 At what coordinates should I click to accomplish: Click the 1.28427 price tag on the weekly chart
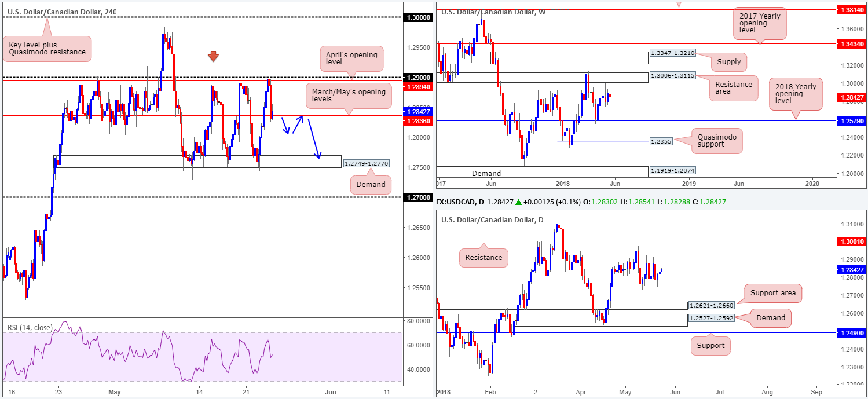[851, 97]
